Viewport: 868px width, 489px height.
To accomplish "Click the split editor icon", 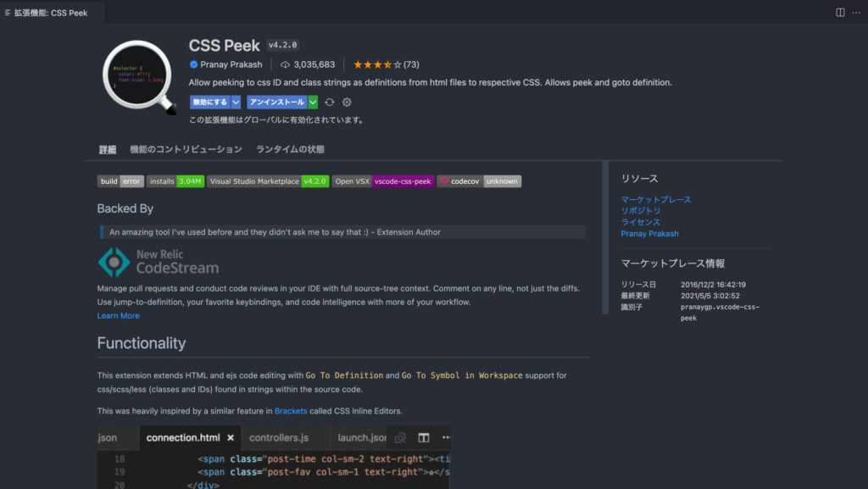I will (840, 13).
